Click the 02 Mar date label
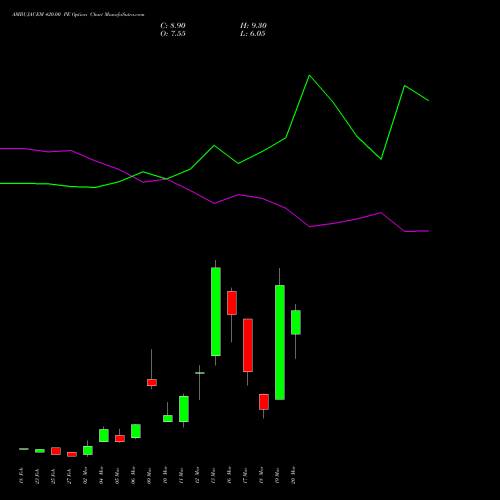 click(85, 475)
